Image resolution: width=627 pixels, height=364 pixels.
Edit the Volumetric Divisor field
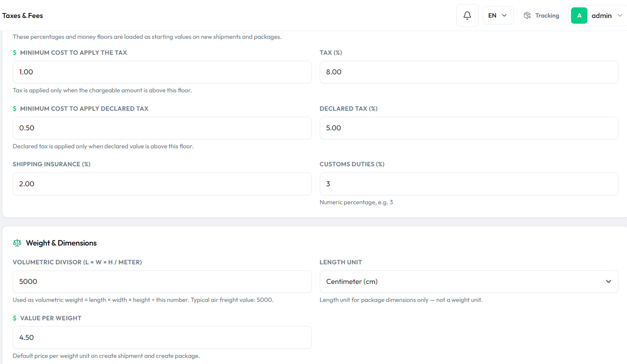(x=162, y=281)
